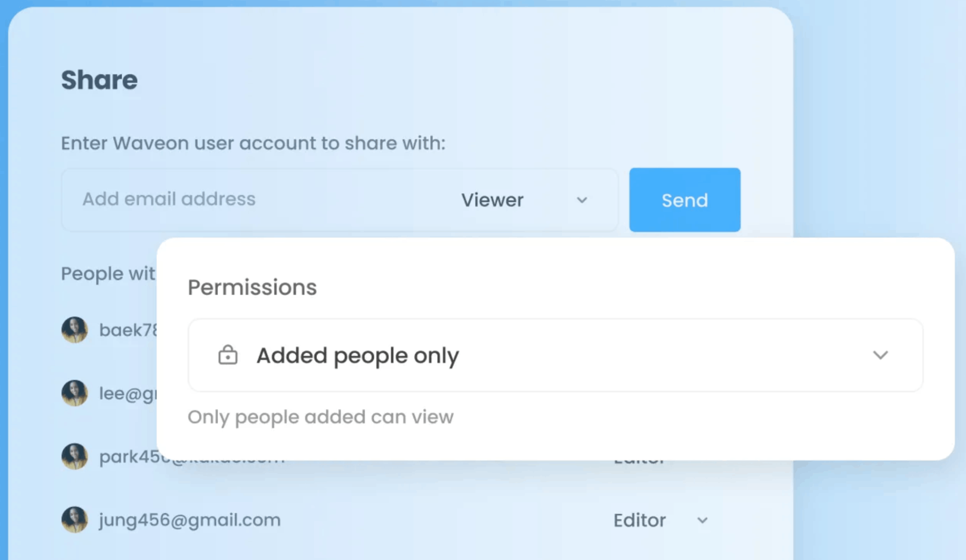Click the baek78 email entry
The image size is (966, 560).
point(128,330)
